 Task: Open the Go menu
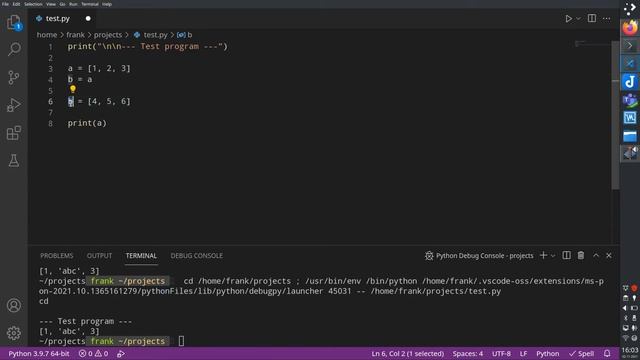pos(62,4)
